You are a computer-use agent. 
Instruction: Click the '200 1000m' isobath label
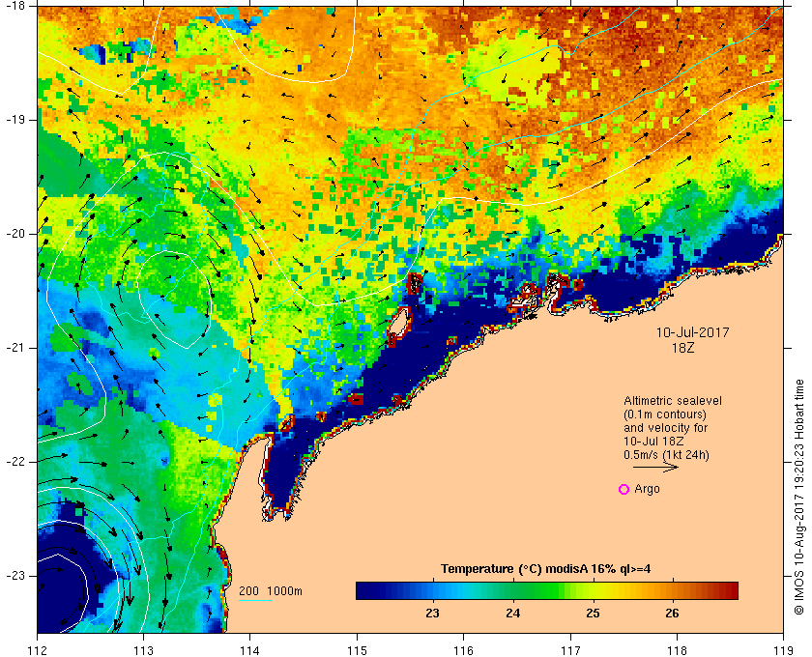tap(271, 591)
